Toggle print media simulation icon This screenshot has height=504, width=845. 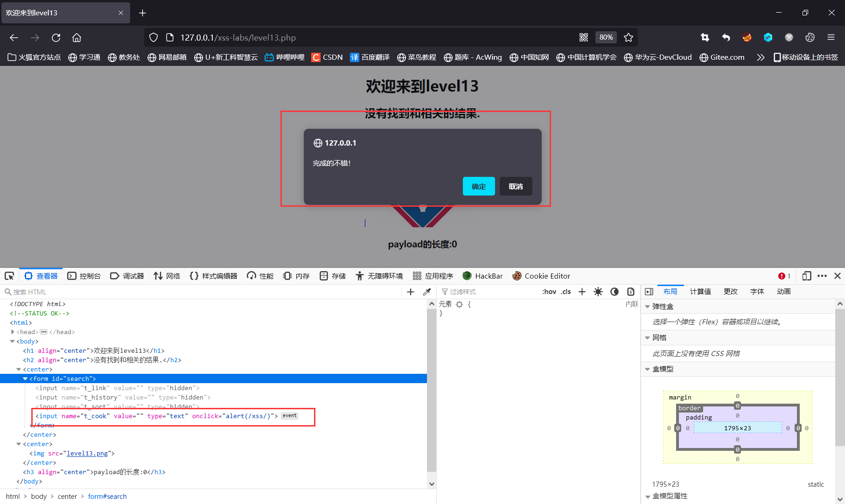pos(631,292)
